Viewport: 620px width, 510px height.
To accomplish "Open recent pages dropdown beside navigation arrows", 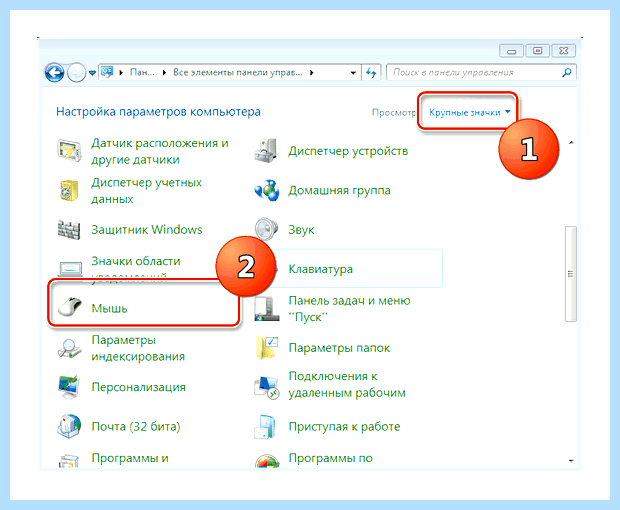I will pos(92,73).
